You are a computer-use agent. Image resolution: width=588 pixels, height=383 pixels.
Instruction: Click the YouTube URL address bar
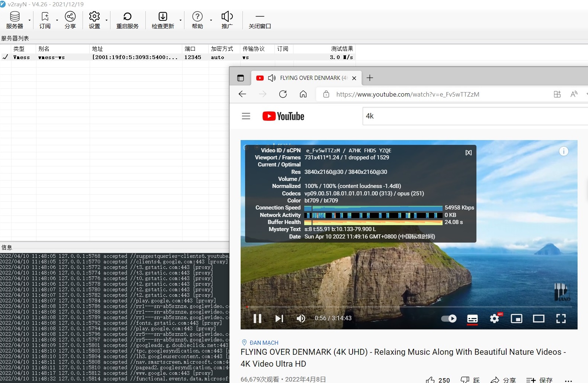408,94
